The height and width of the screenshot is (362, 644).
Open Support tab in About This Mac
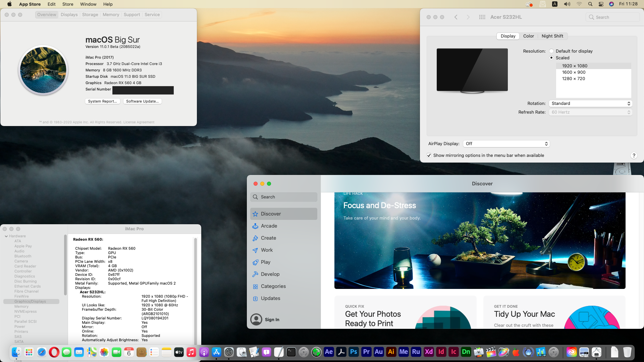[132, 15]
